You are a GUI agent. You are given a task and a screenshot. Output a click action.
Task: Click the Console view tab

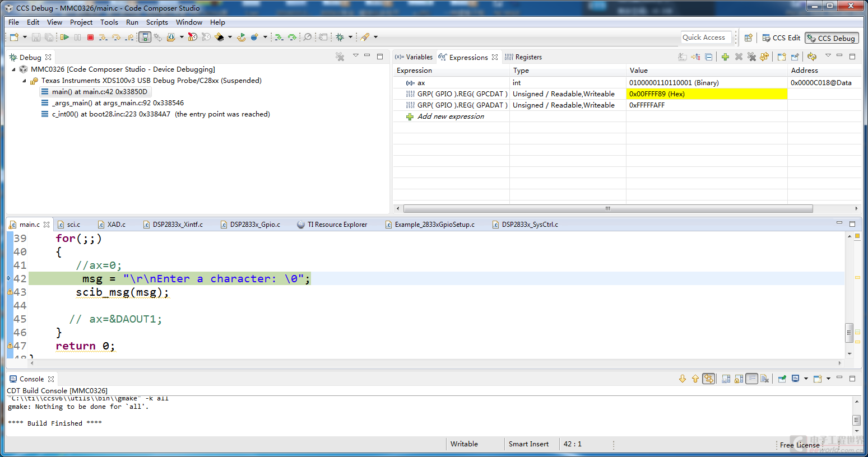(x=31, y=379)
